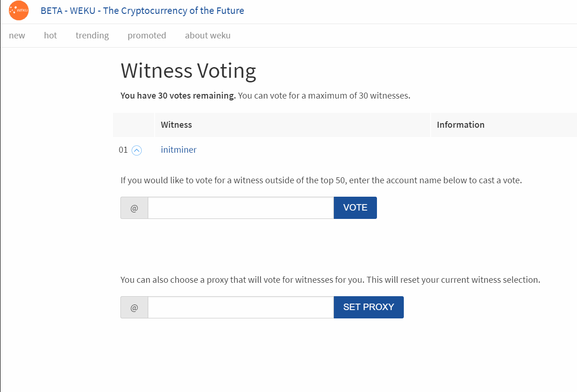Click the Witness Voting page heading
The image size is (577, 392).
pyautogui.click(x=188, y=71)
